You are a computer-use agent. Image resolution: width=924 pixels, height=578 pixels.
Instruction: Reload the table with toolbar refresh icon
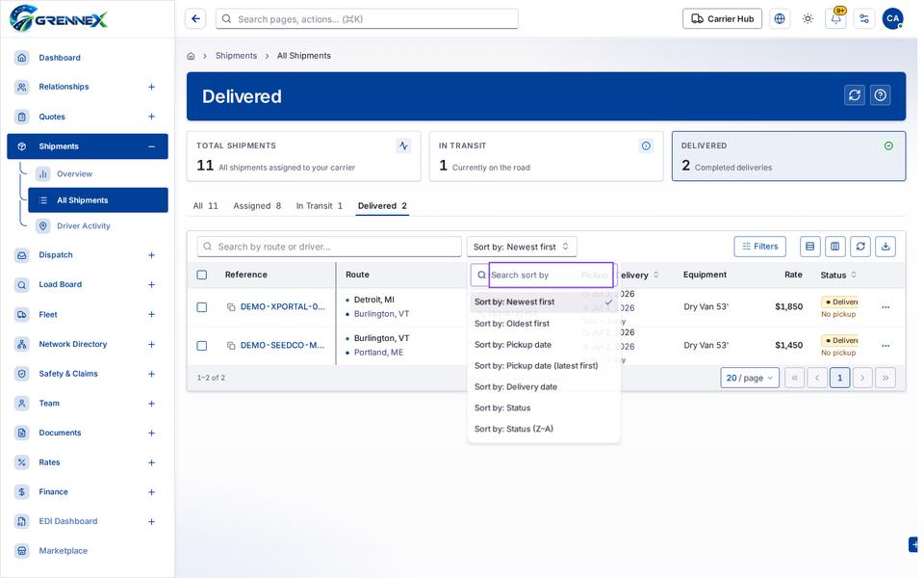(860, 247)
